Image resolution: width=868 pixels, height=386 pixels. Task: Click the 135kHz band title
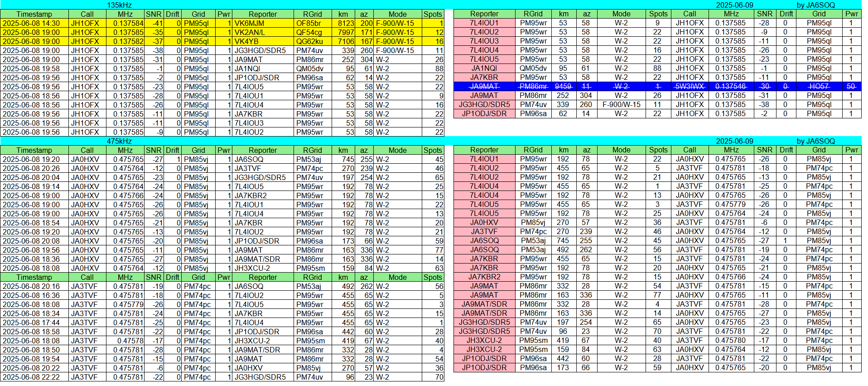(x=120, y=5)
